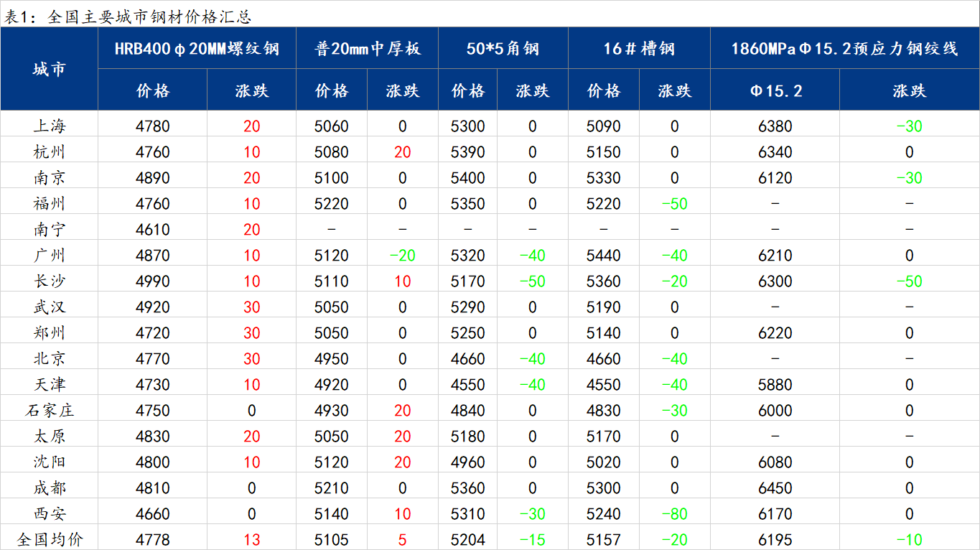Click the 1860MPaΦ15.2预应力钢绞线 header
980x550 pixels.
pyautogui.click(x=844, y=49)
